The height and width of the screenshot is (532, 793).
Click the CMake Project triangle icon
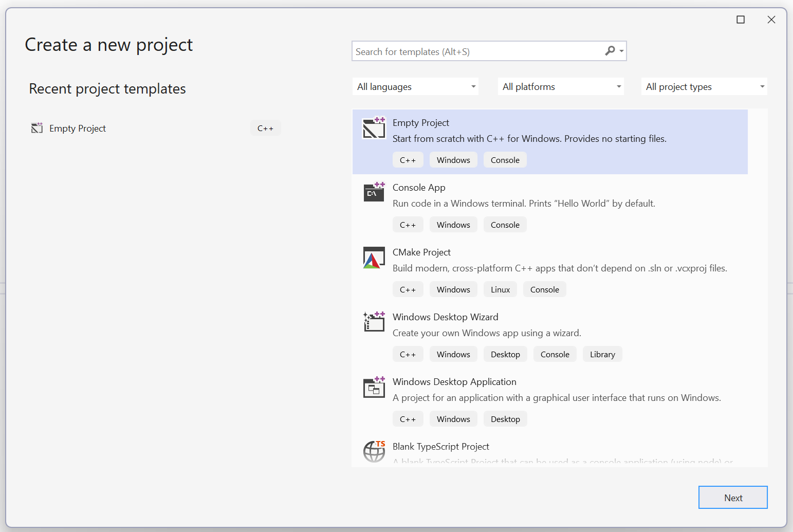(x=374, y=258)
